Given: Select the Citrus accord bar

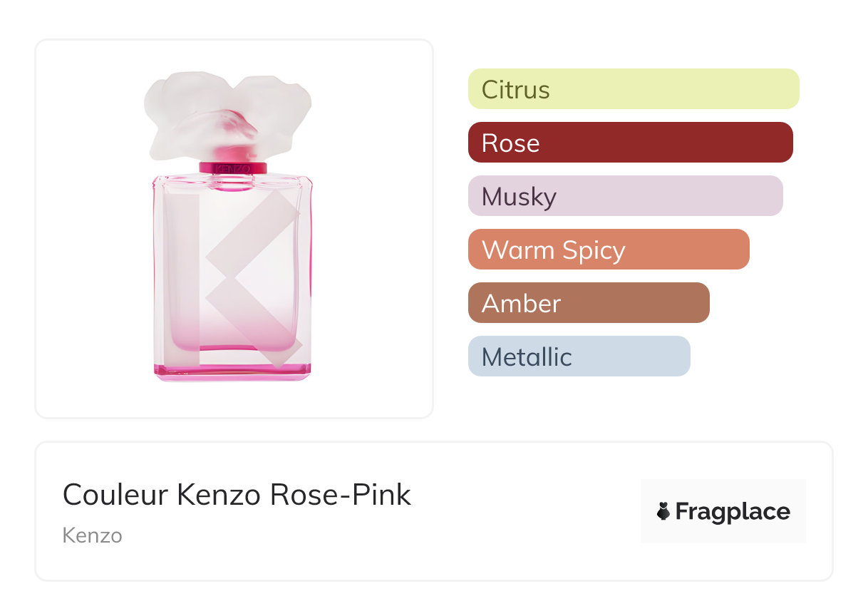Looking at the screenshot, I should pos(634,89).
